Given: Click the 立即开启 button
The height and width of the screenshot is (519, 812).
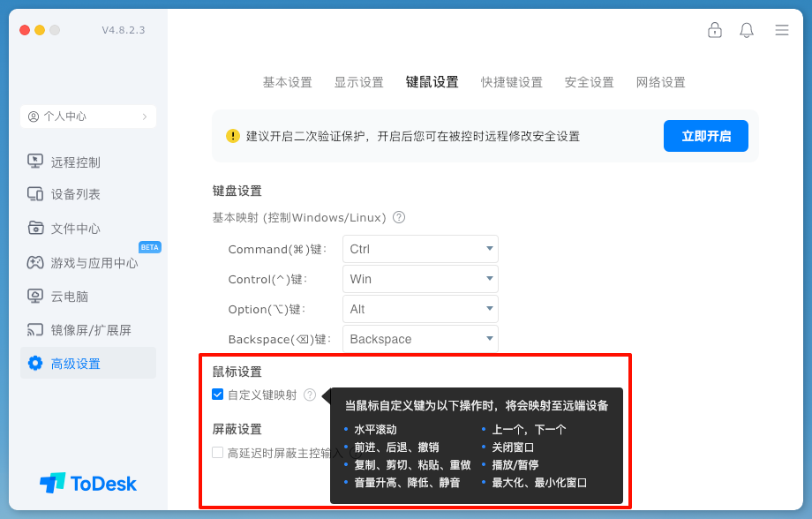Looking at the screenshot, I should click(x=705, y=136).
